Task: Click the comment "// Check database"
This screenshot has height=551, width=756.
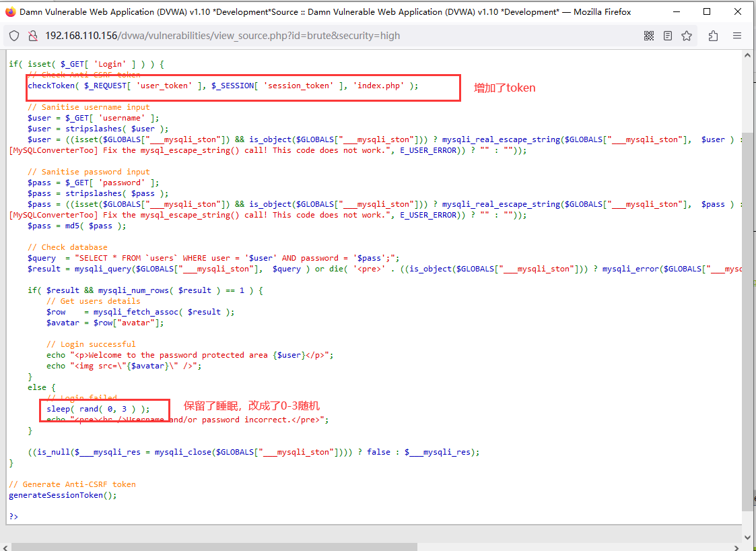Action: (x=67, y=247)
